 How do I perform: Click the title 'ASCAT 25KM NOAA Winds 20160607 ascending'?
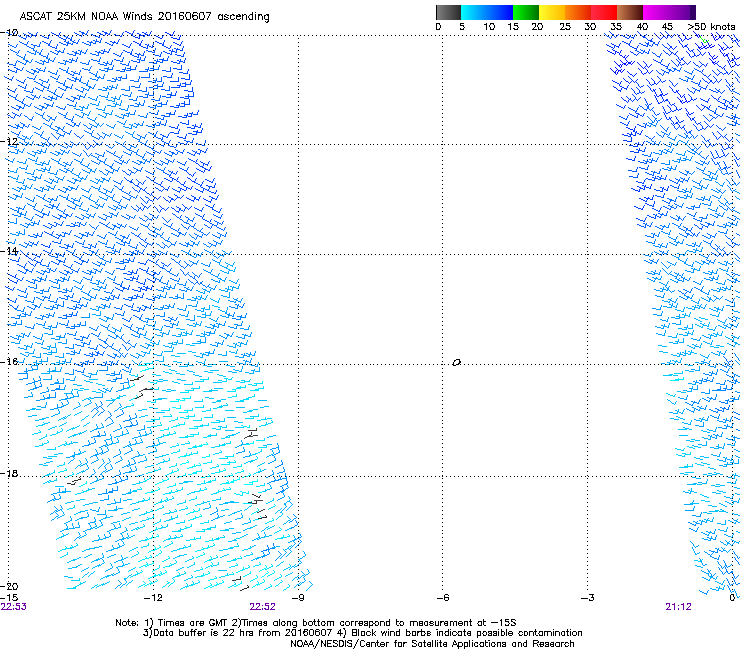(144, 17)
